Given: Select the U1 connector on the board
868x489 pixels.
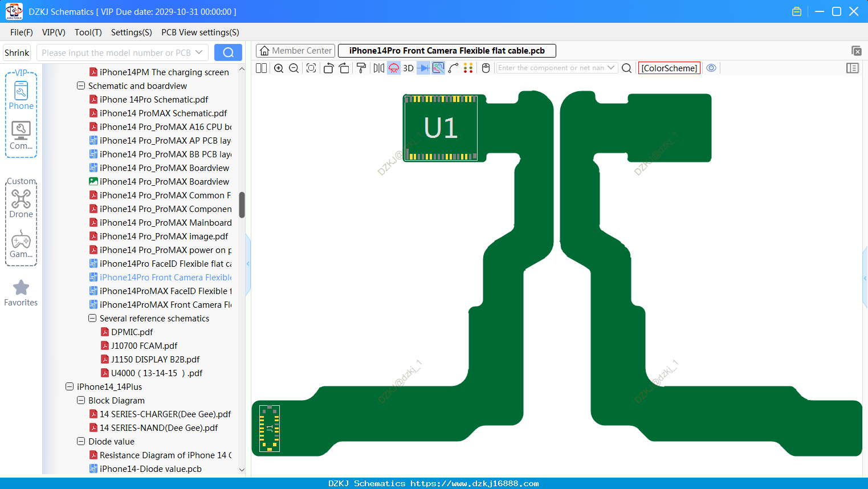Looking at the screenshot, I should [441, 128].
